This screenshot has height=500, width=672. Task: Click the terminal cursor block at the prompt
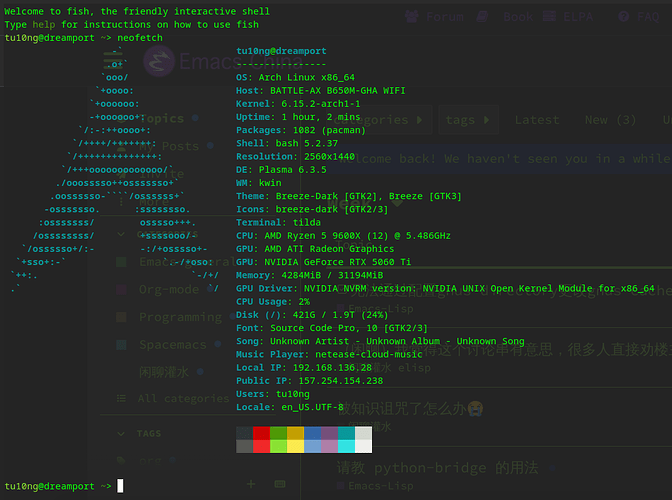[120, 486]
